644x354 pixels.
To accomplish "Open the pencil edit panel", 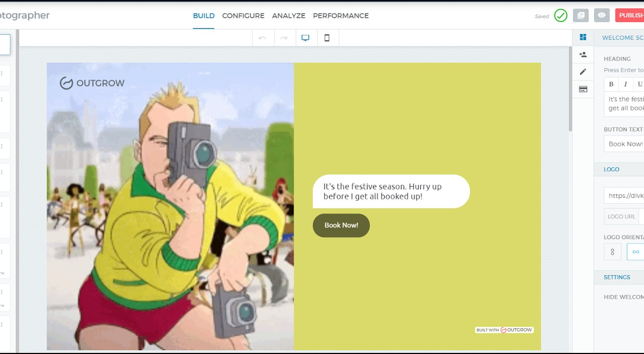I will point(583,72).
